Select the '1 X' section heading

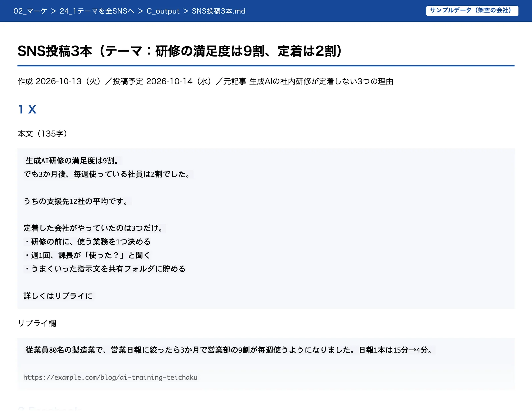click(x=27, y=109)
